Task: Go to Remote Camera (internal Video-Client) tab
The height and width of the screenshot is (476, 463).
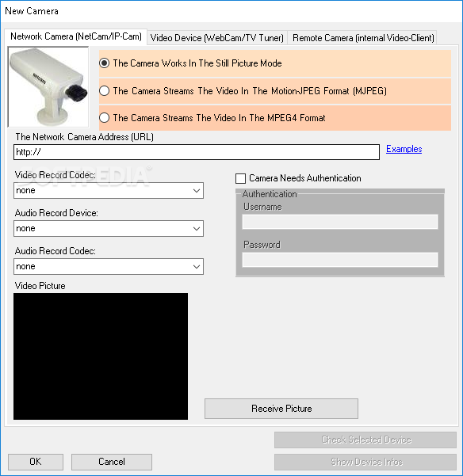Action: coord(363,38)
